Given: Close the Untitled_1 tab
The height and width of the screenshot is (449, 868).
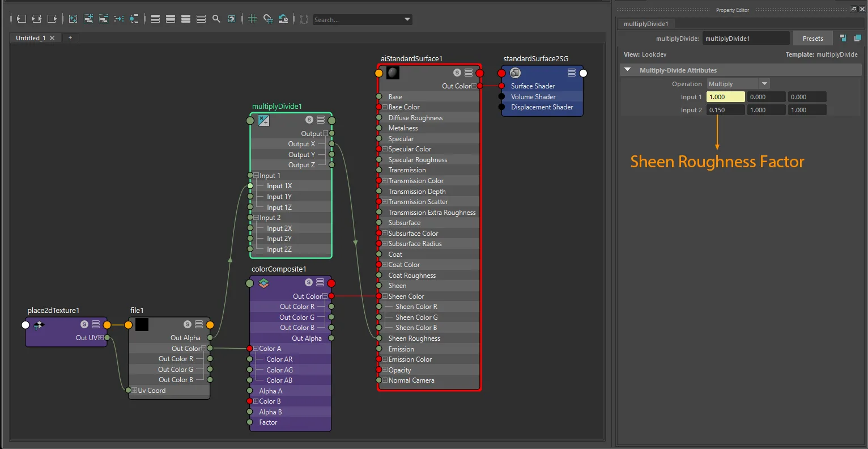Looking at the screenshot, I should (x=52, y=38).
